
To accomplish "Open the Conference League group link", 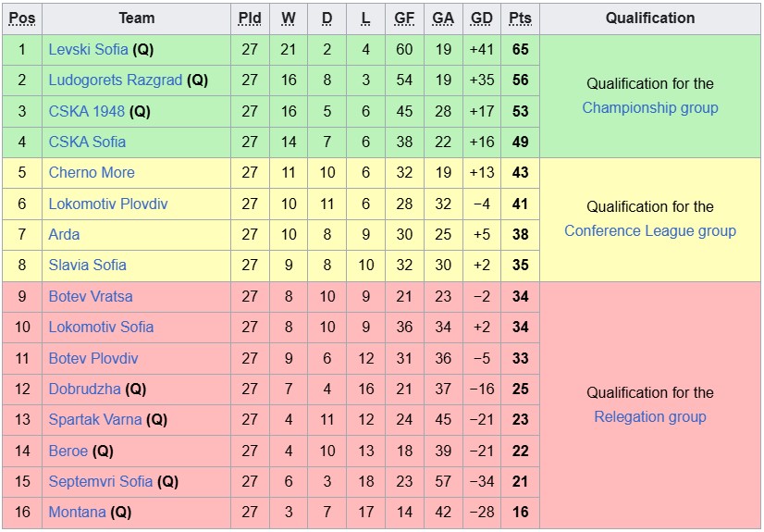I will [649, 230].
